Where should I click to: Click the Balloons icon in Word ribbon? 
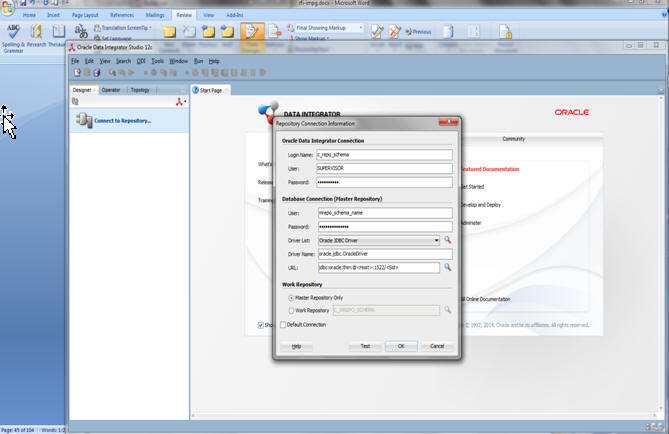click(275, 32)
